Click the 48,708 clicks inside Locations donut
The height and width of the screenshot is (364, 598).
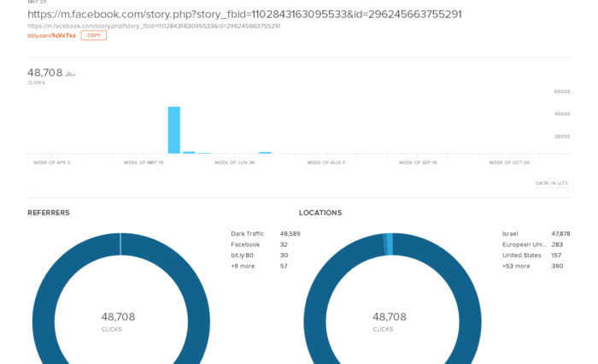[x=390, y=317]
